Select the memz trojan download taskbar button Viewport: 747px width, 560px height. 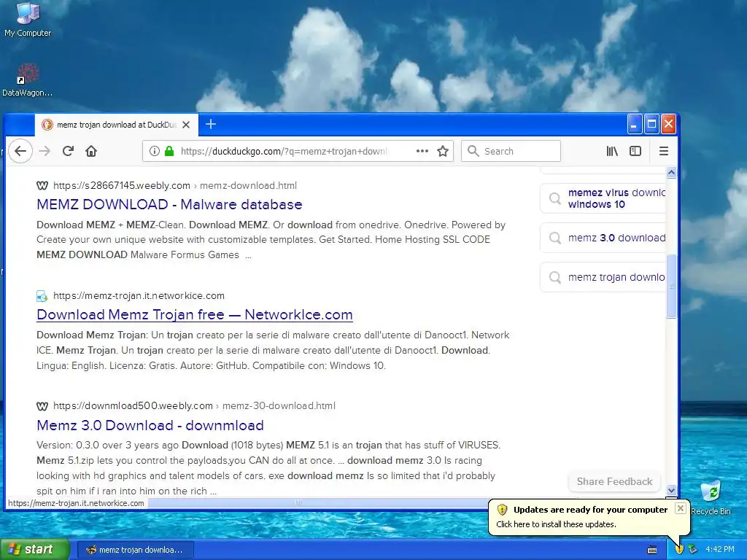pos(135,550)
